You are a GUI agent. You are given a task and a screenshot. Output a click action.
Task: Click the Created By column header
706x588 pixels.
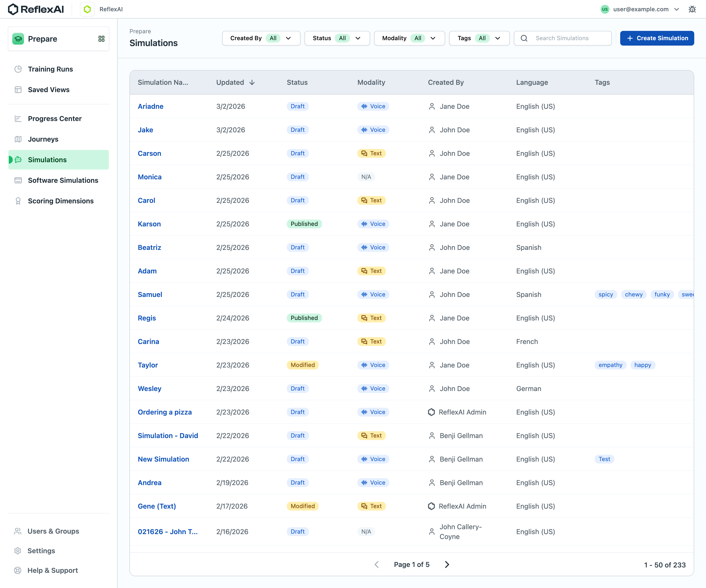pyautogui.click(x=446, y=82)
